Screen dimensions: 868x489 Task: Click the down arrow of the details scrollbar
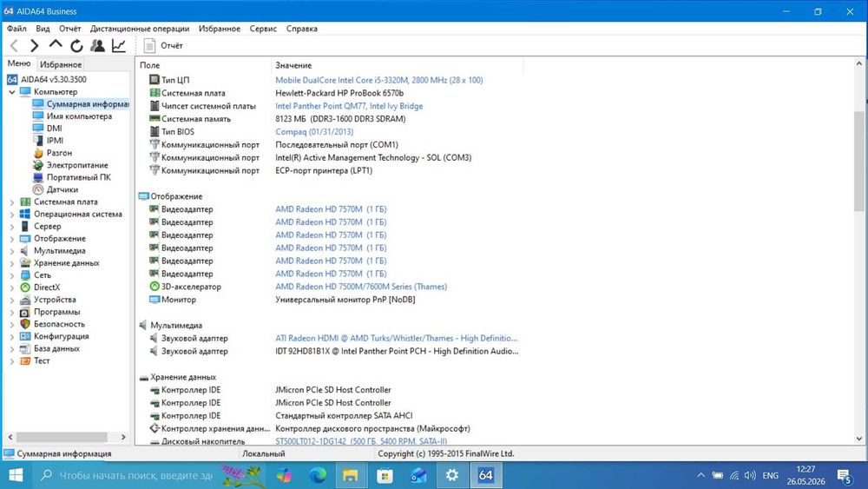click(x=859, y=439)
